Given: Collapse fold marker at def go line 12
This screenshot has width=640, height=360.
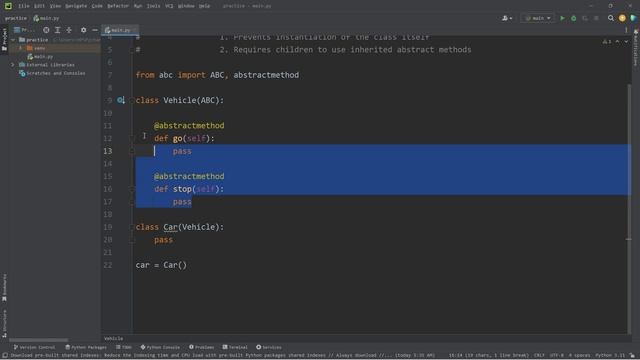Looking at the screenshot, I should coord(131,138).
